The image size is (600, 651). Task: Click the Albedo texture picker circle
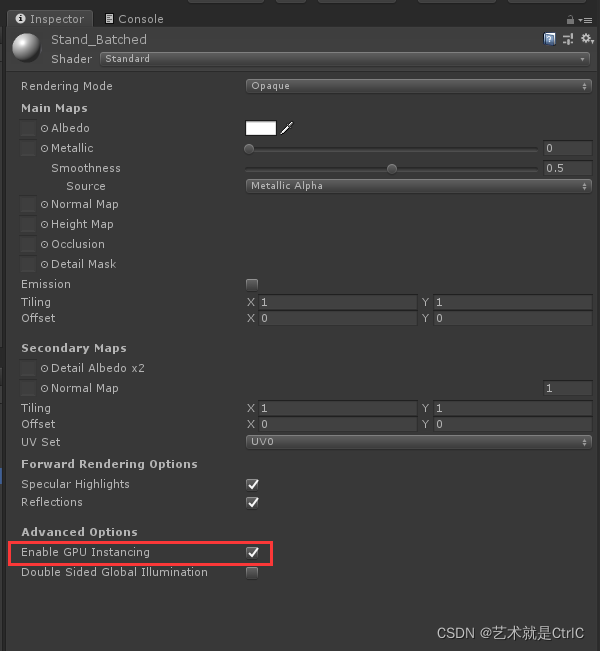point(44,128)
